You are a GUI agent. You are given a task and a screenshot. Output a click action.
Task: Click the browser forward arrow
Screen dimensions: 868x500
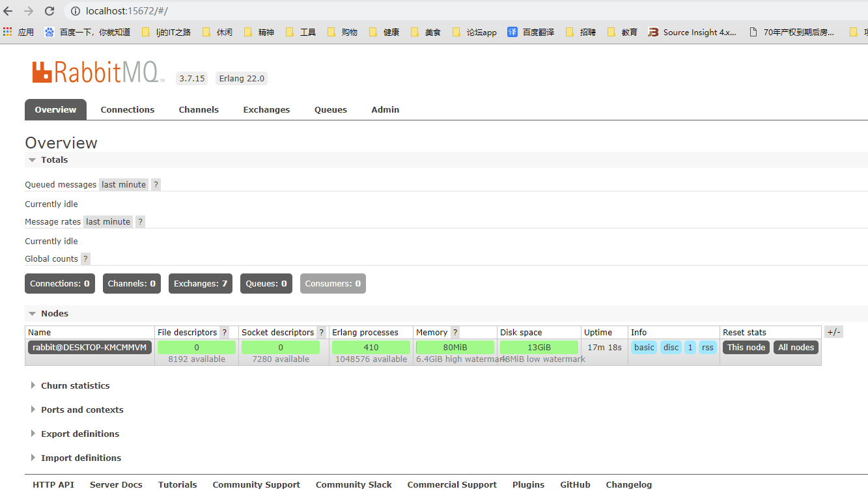pyautogui.click(x=29, y=11)
